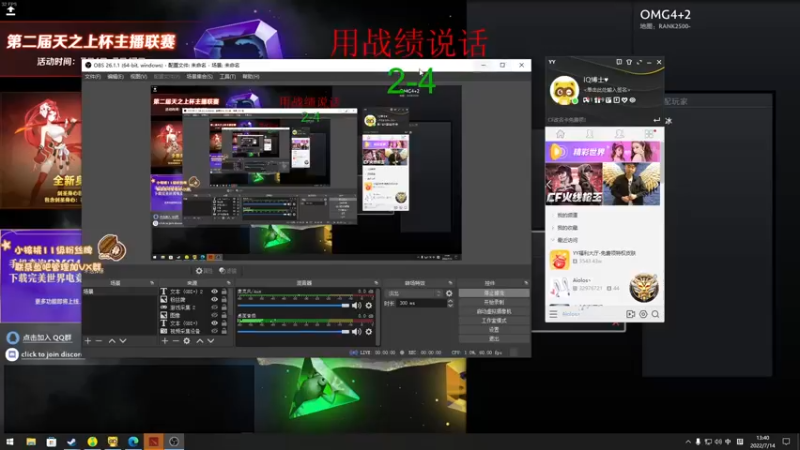Open OBS settings button in controls
The width and height of the screenshot is (800, 450).
(x=494, y=330)
